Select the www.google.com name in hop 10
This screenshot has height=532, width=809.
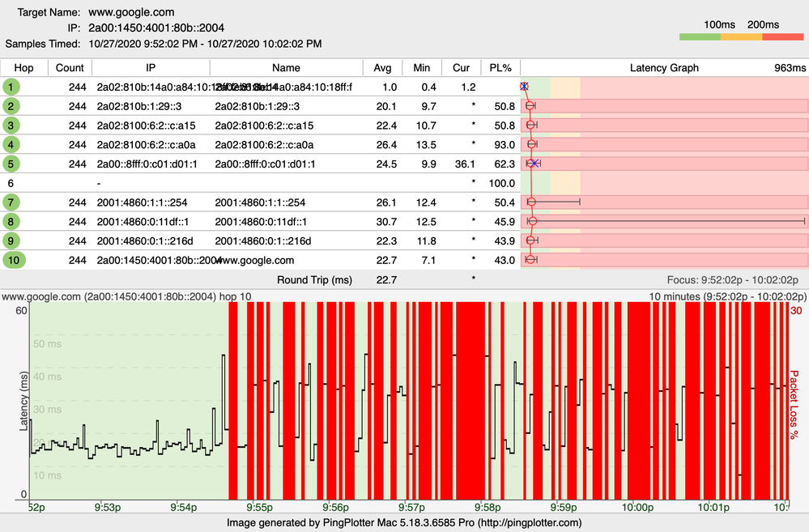pyautogui.click(x=256, y=260)
